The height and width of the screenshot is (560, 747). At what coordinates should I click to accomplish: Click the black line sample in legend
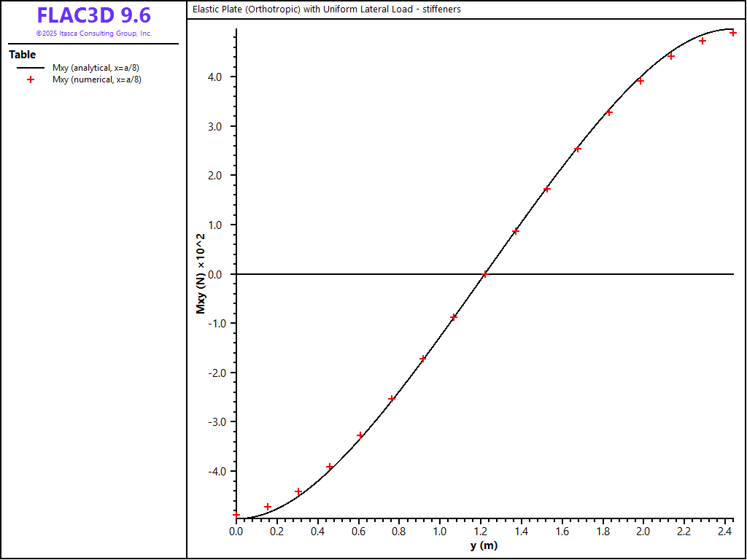click(x=30, y=68)
